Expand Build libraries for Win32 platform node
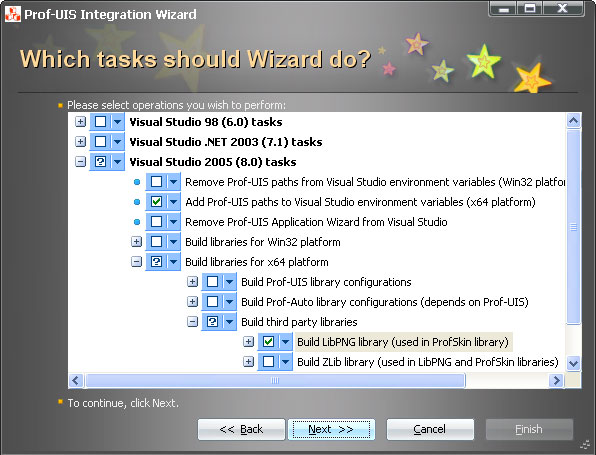 [136, 242]
